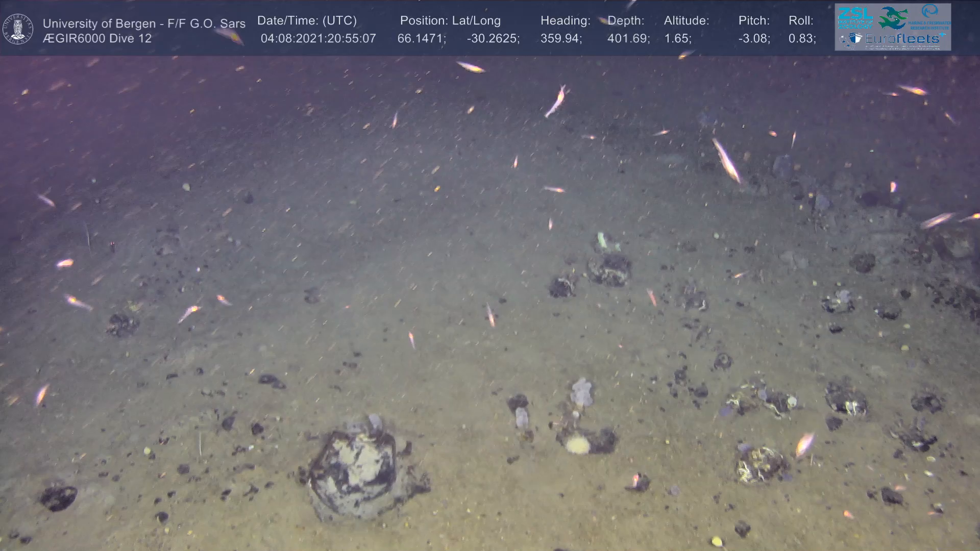Click the Date/Time: (UTC) header
Viewport: 980px width, 551px height.
(307, 21)
